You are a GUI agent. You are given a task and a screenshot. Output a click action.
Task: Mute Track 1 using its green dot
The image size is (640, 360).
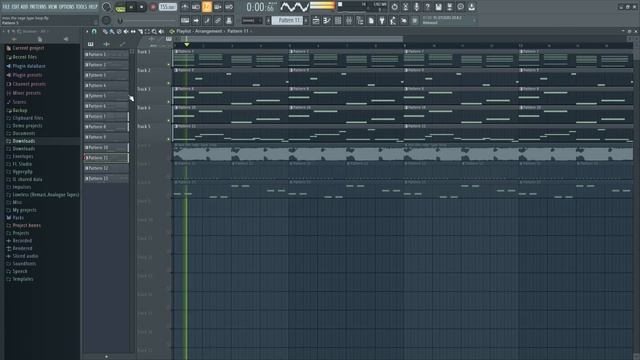click(169, 64)
